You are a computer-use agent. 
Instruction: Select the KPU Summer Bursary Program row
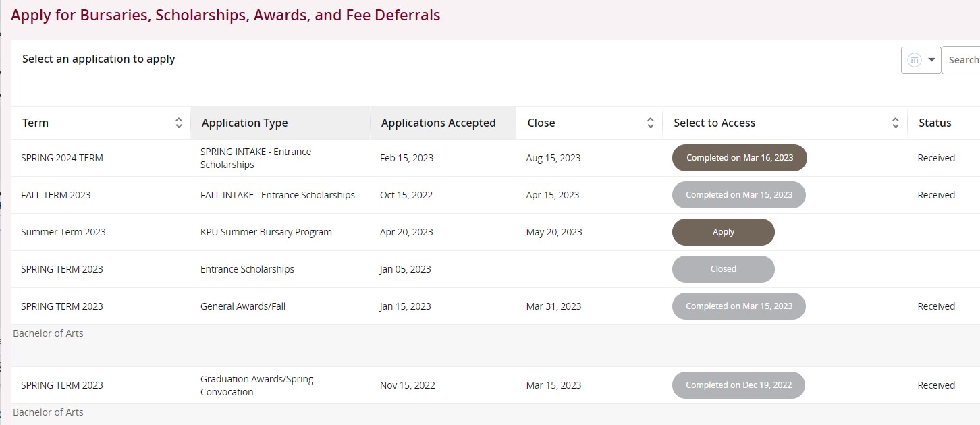click(x=266, y=232)
